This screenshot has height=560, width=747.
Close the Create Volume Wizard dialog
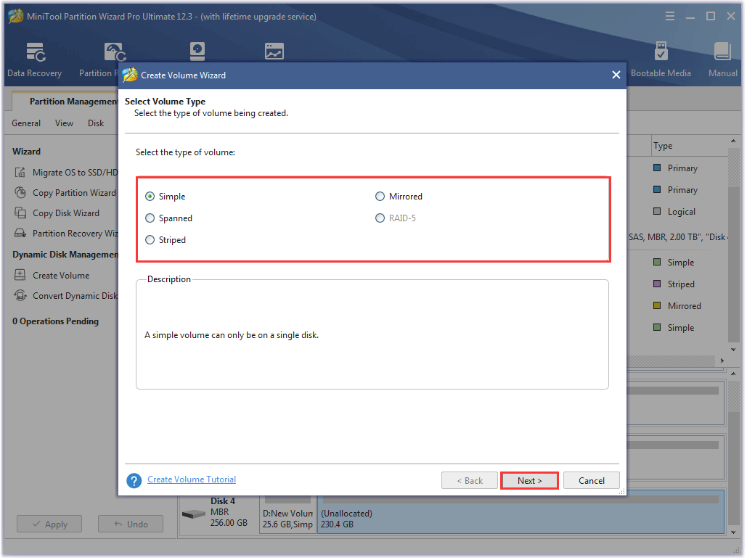pyautogui.click(x=616, y=75)
